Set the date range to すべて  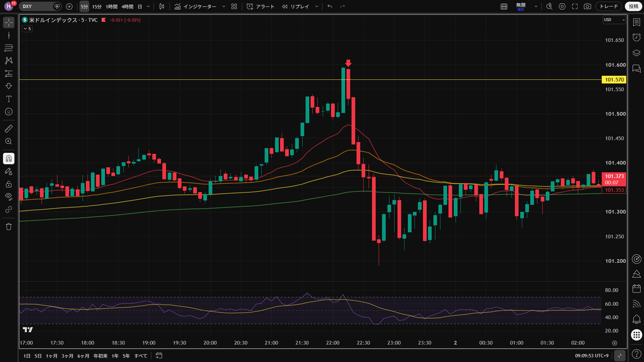pos(141,356)
